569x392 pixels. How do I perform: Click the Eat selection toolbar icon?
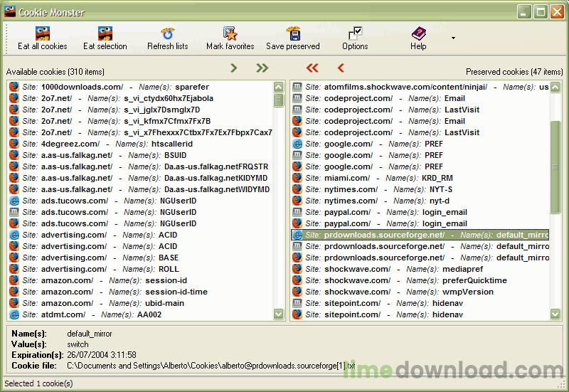pyautogui.click(x=105, y=33)
